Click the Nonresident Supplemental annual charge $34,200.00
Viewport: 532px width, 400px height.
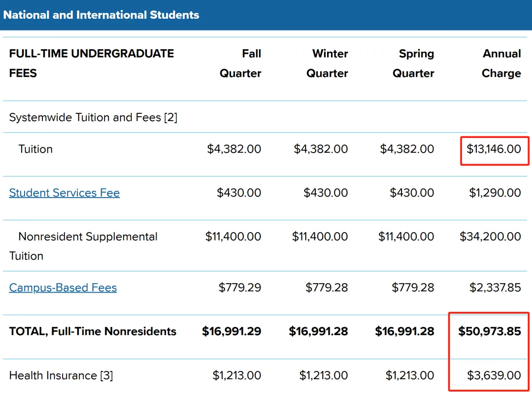490,236
